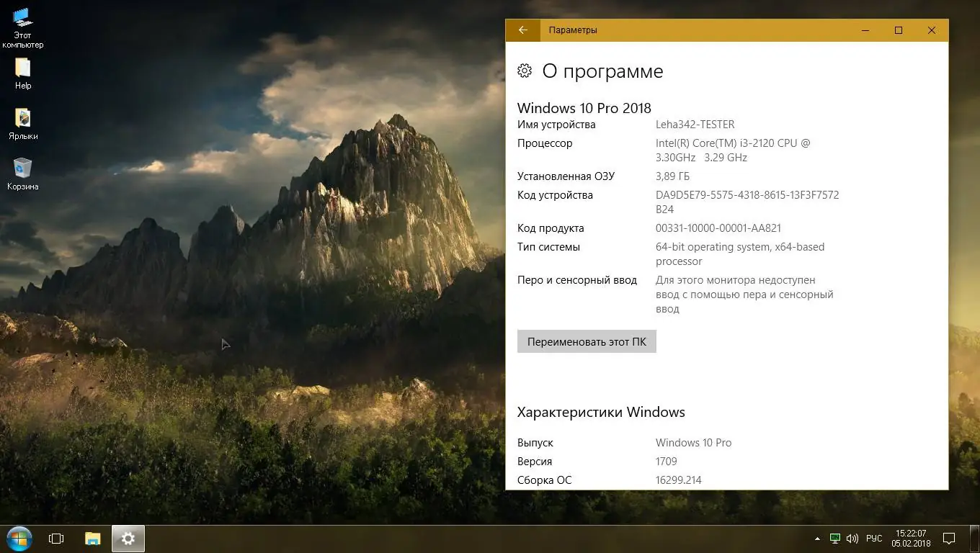The image size is (980, 553).
Task: Go back using the Параметры back arrow
Action: (523, 30)
